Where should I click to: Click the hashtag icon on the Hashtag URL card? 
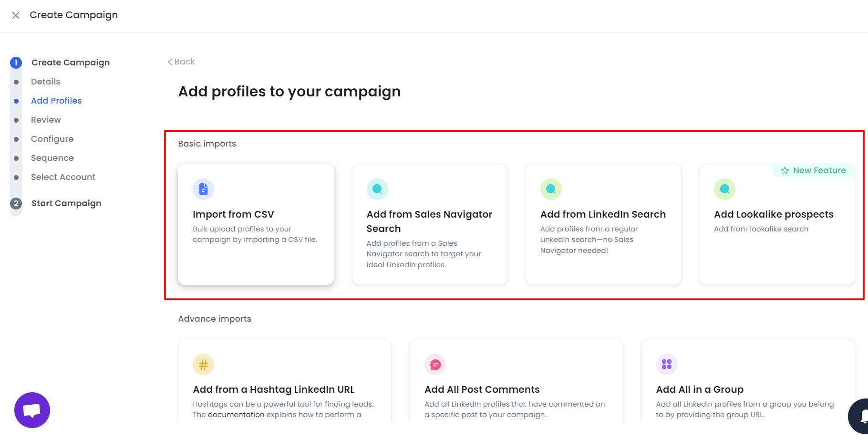tap(204, 364)
